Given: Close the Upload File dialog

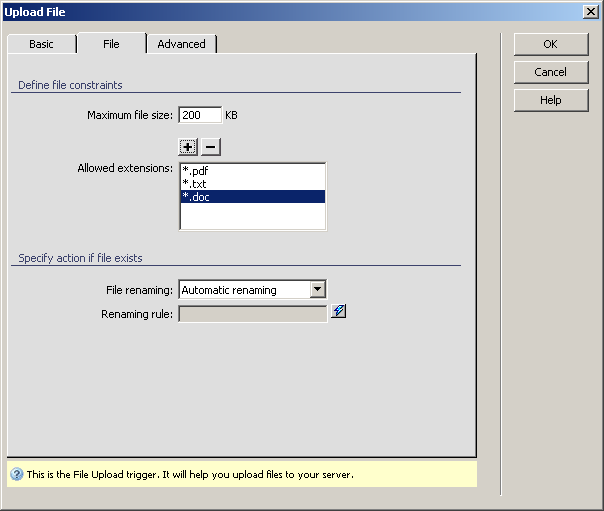Looking at the screenshot, I should (x=591, y=11).
